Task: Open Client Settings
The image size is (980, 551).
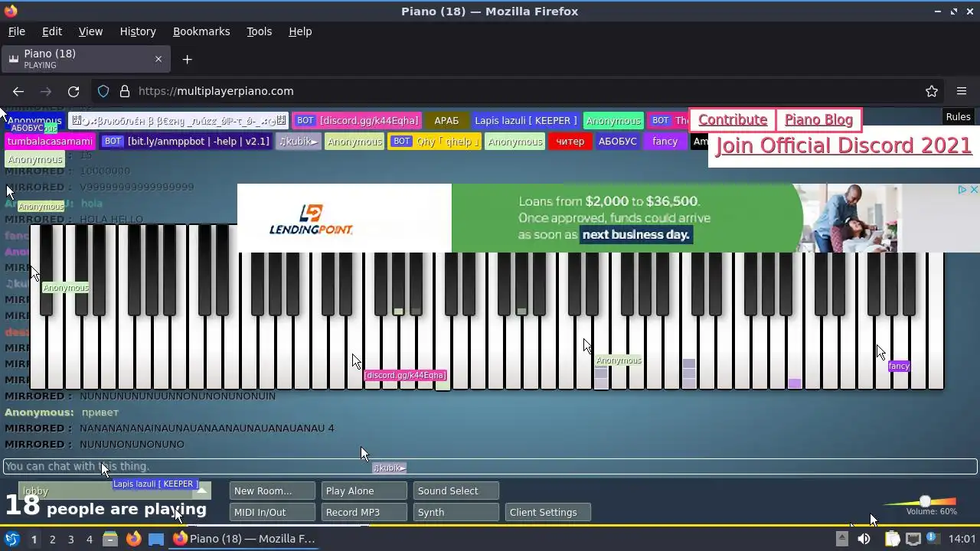Action: point(547,512)
